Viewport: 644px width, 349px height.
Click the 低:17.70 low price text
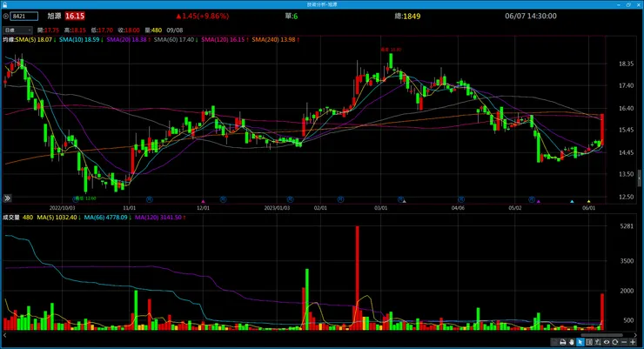(102, 30)
